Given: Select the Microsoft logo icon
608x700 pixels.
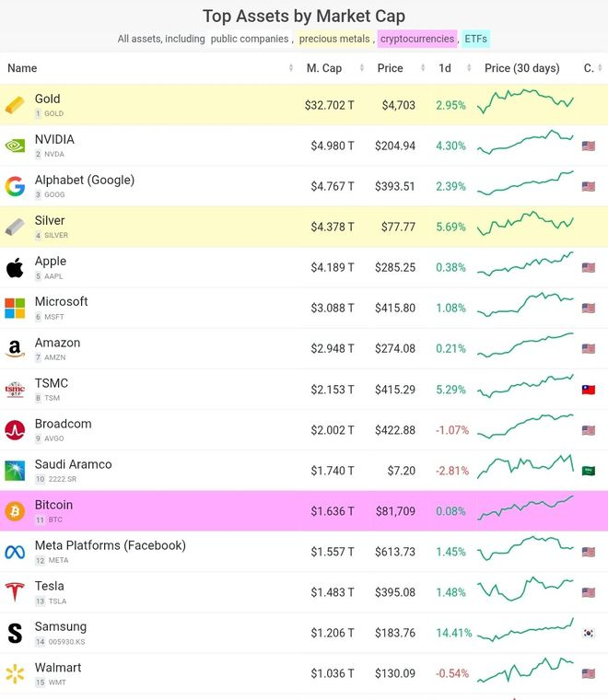Looking at the screenshot, I should (x=15, y=308).
